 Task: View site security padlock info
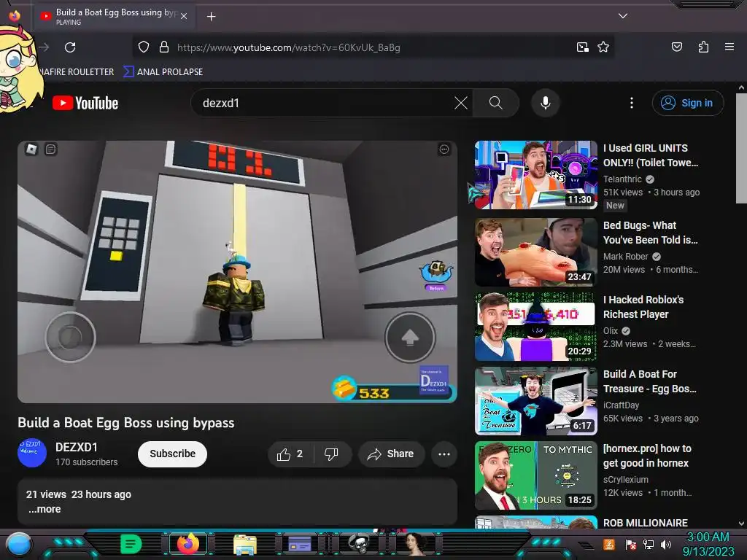(x=164, y=47)
